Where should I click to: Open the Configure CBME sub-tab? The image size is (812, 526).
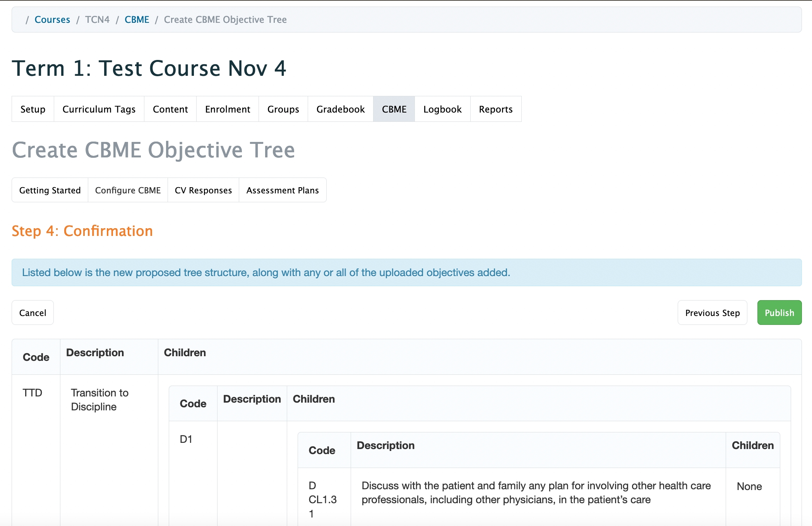point(128,190)
